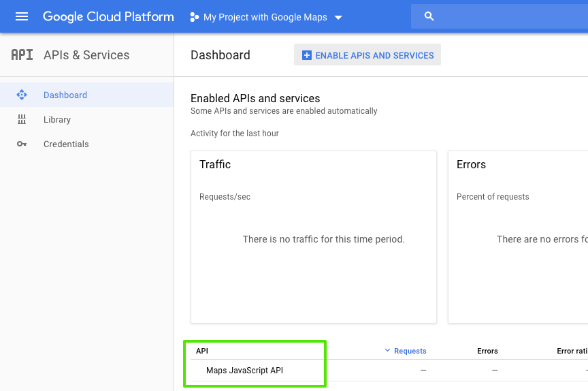Focus the top search input field
The width and height of the screenshot is (588, 391).
(500, 16)
